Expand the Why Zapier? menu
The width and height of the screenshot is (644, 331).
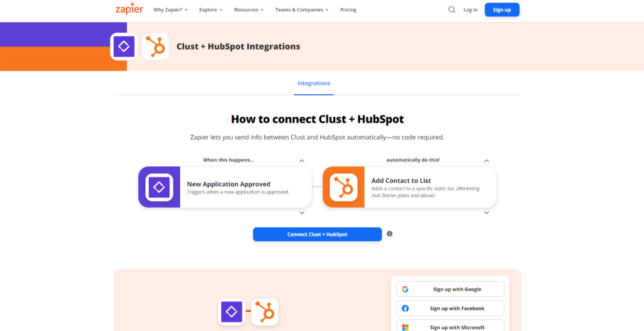[170, 10]
